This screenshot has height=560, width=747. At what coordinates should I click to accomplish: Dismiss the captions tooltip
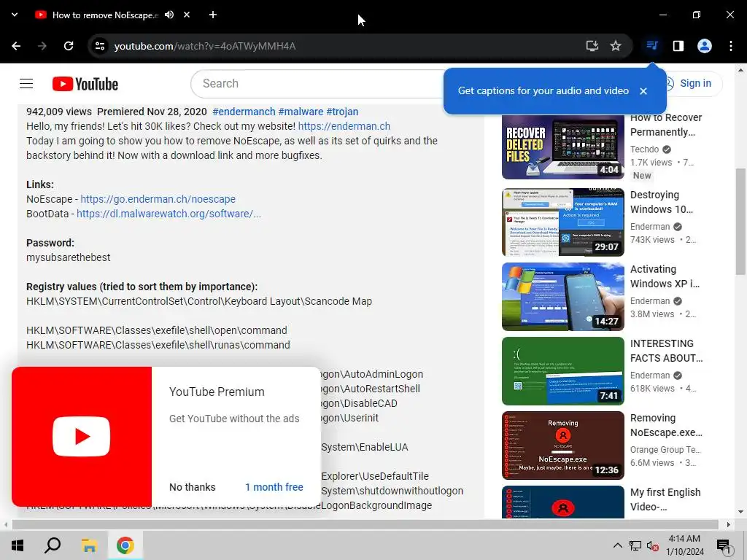pyautogui.click(x=643, y=91)
